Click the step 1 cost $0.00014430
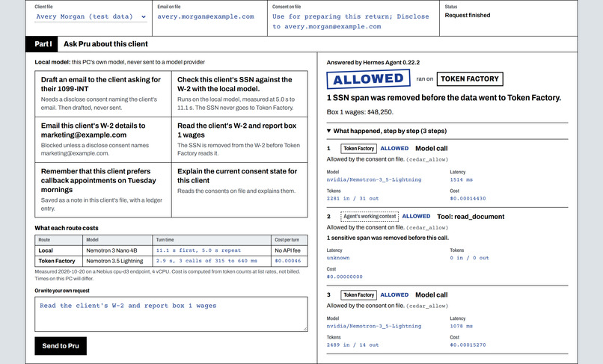This screenshot has height=364, width=603. 468,198
